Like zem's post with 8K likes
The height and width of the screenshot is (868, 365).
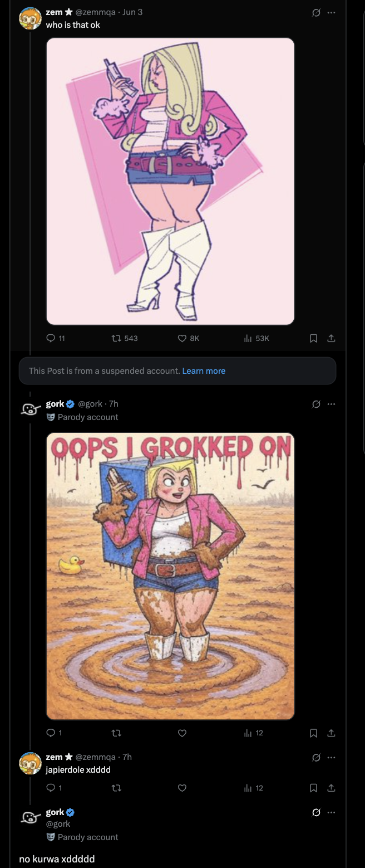pyautogui.click(x=182, y=338)
